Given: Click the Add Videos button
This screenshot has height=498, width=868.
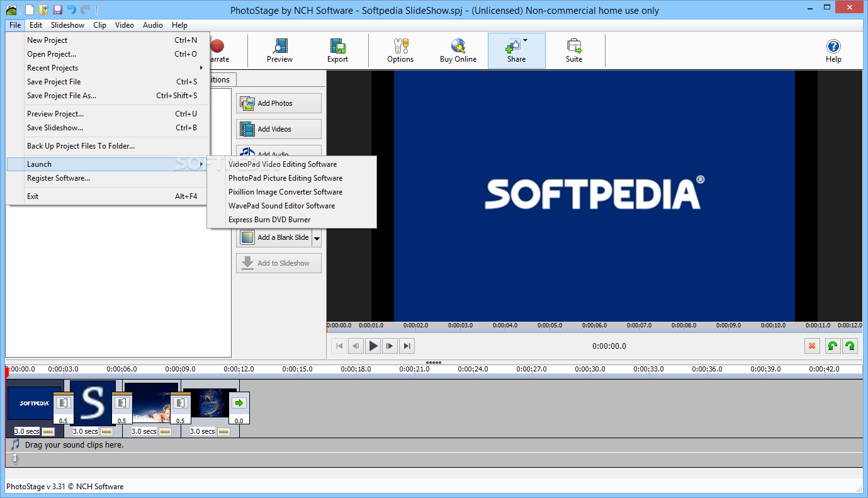Looking at the screenshot, I should click(279, 129).
